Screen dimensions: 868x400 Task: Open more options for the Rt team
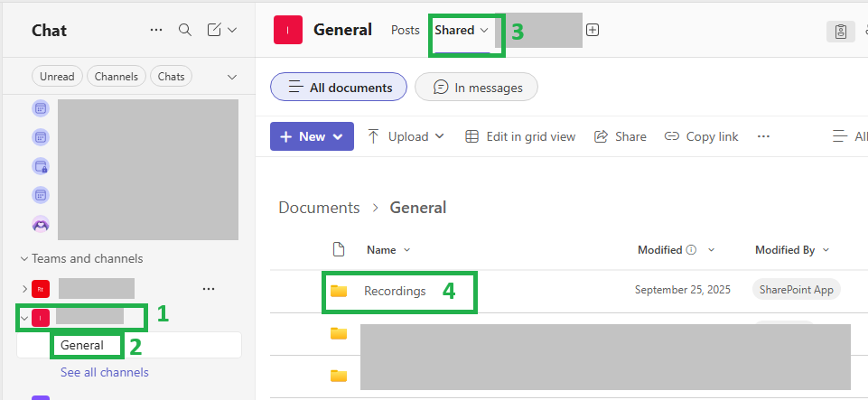click(209, 289)
